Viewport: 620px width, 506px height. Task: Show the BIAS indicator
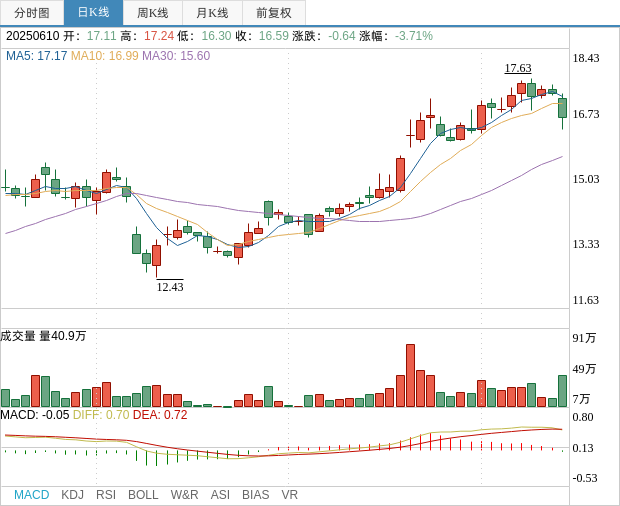255,495
